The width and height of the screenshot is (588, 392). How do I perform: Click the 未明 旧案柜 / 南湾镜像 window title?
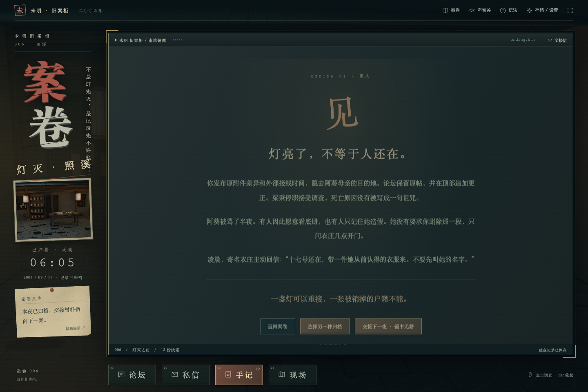click(x=143, y=40)
